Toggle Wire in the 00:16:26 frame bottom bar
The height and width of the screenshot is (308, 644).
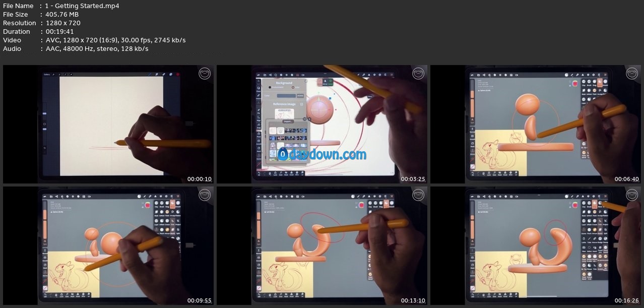[510, 294]
